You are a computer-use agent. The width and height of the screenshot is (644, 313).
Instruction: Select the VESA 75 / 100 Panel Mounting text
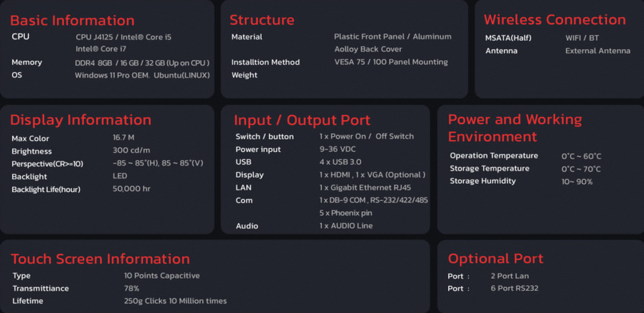coord(391,62)
